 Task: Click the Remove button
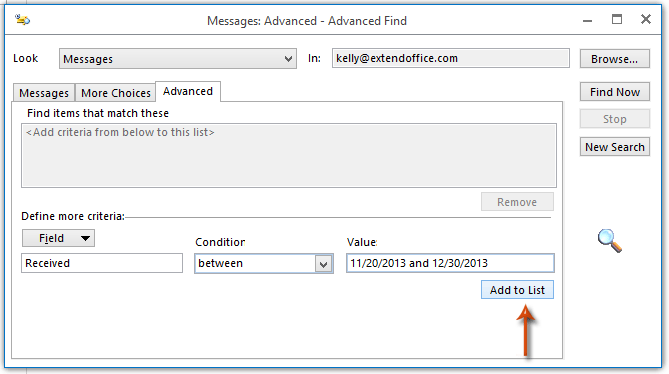coord(517,202)
